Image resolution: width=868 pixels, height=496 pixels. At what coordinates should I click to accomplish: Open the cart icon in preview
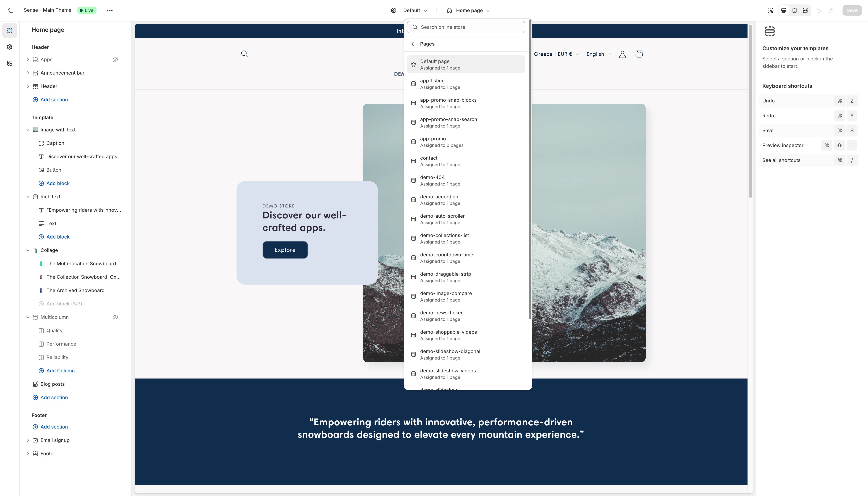pyautogui.click(x=639, y=54)
